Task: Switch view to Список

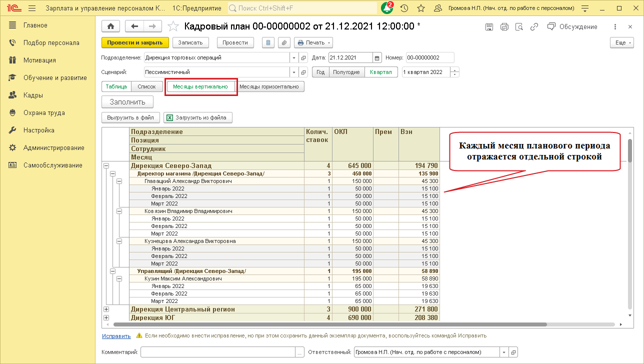Action: click(x=146, y=86)
